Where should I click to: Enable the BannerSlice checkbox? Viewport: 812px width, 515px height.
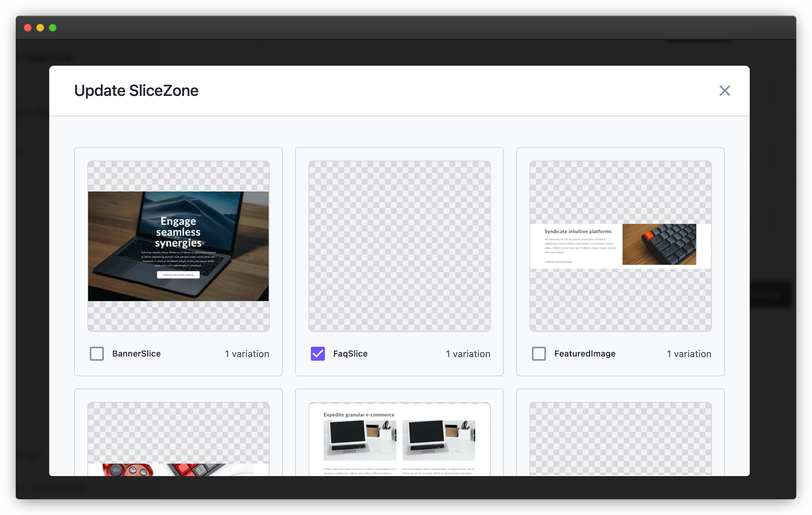point(97,353)
